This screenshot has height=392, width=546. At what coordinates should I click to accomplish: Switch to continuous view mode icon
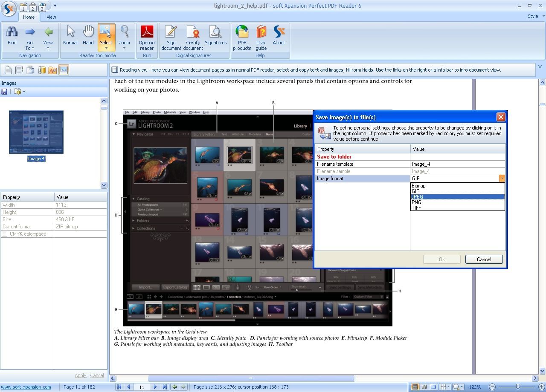point(433,387)
